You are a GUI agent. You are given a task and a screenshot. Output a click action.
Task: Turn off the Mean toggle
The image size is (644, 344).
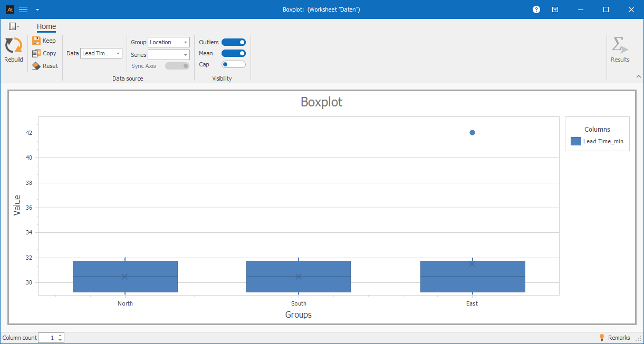click(x=234, y=53)
